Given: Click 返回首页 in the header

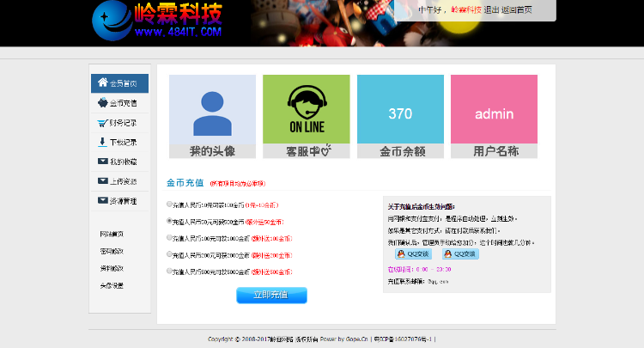Looking at the screenshot, I should (517, 9).
